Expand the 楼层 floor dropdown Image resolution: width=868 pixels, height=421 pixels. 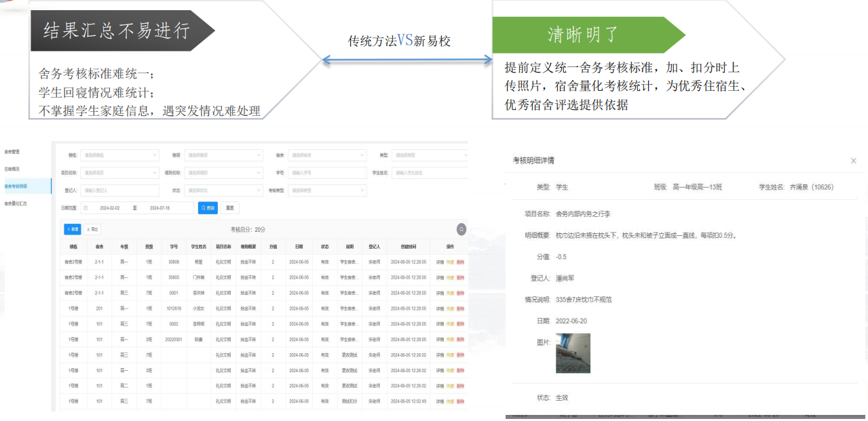pyautogui.click(x=223, y=155)
